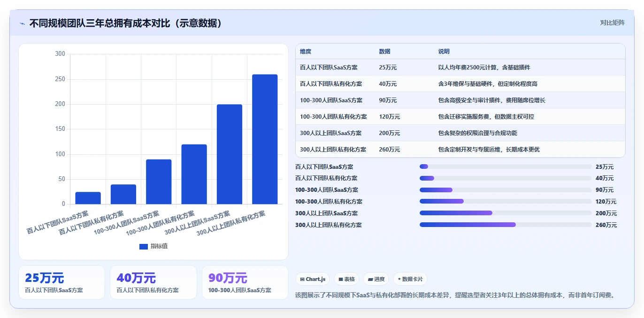Click progress bar for 百人以下团队SaaS方案
The height and width of the screenshot is (318, 644).
pos(506,167)
